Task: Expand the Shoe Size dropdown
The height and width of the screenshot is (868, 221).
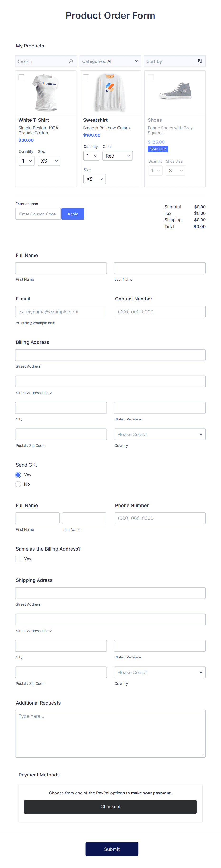Action: click(175, 171)
